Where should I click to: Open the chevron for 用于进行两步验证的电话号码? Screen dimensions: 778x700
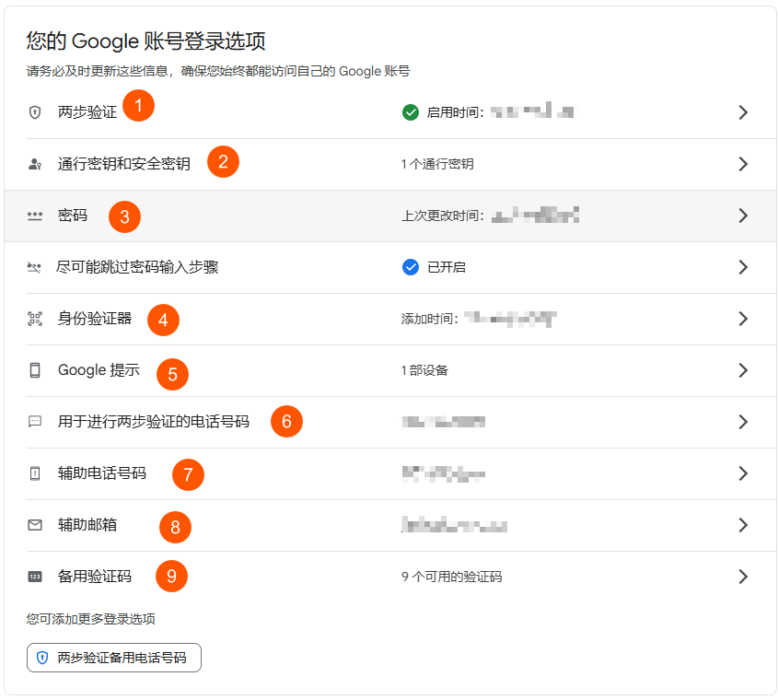[x=743, y=422]
